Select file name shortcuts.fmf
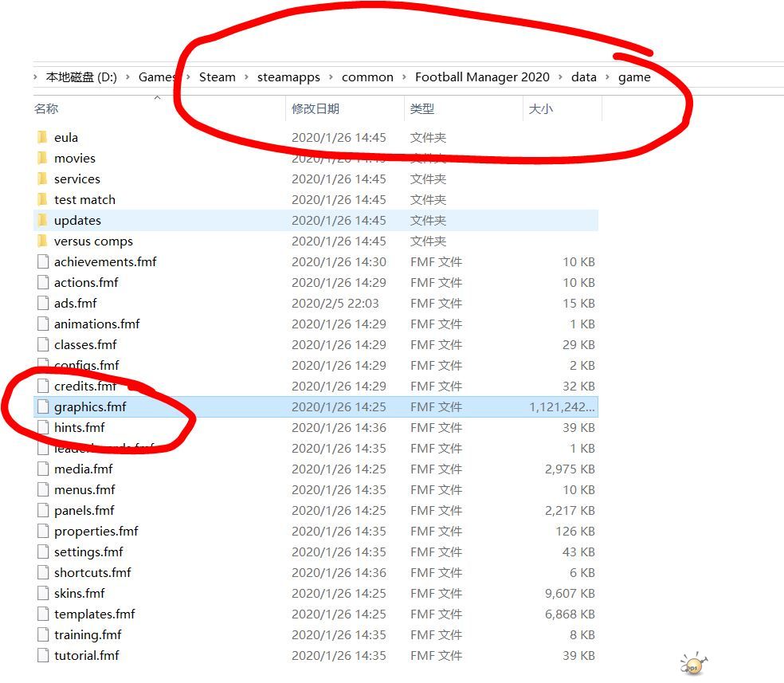This screenshot has width=784, height=683. click(92, 572)
